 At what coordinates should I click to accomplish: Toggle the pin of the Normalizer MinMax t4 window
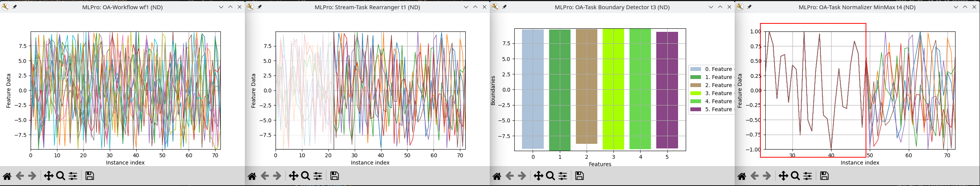pos(749,7)
